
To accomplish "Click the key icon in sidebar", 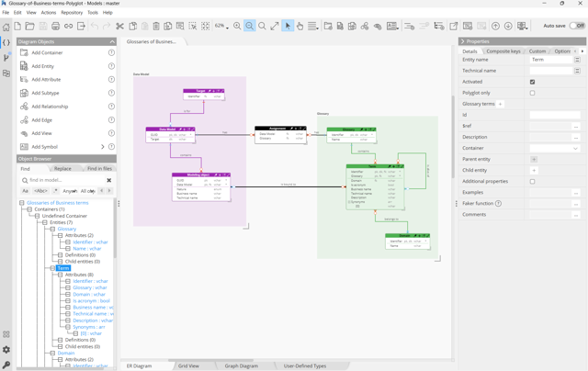I will (6, 365).
